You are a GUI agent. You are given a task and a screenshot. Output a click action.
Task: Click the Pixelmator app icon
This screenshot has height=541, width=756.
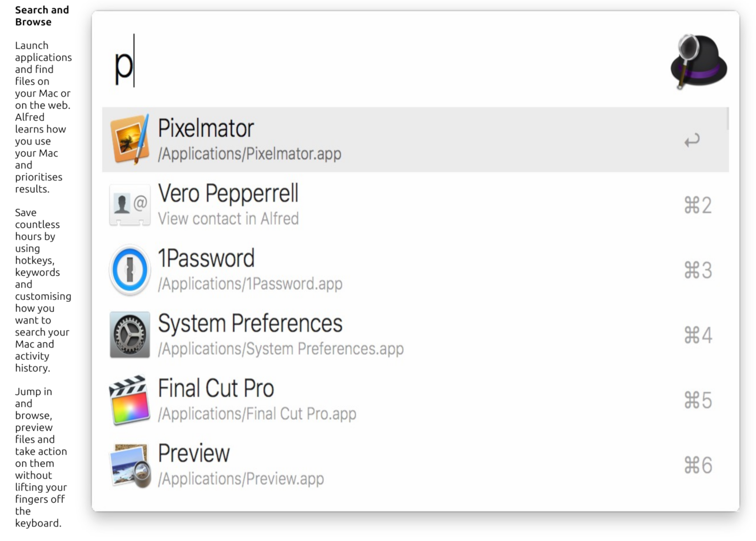[x=129, y=140]
